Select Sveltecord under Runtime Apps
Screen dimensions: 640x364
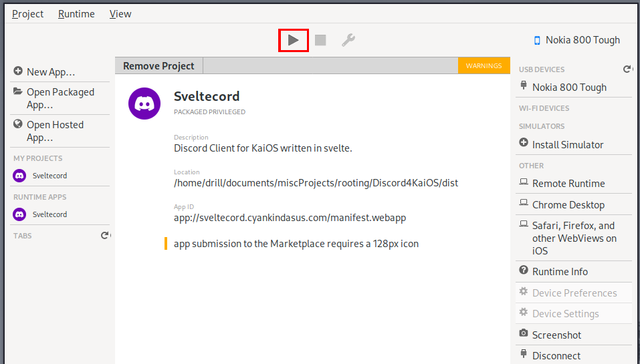tap(60, 214)
